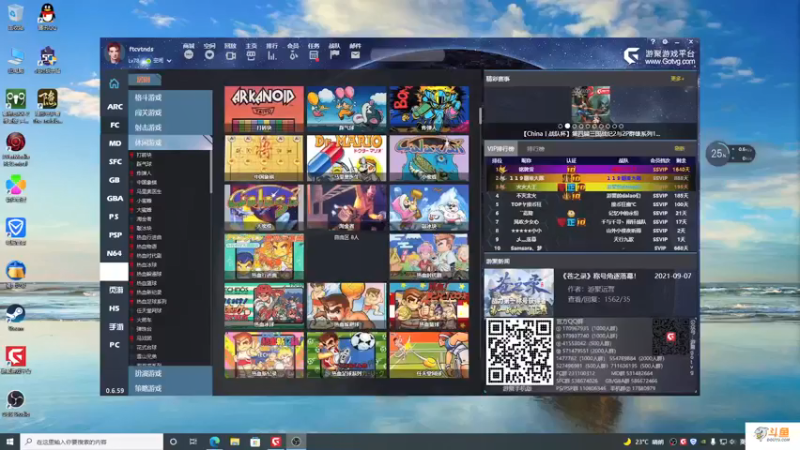Viewport: 800px width, 450px height.
Task: Switch to the 排行榜 tab
Action: [x=535, y=149]
